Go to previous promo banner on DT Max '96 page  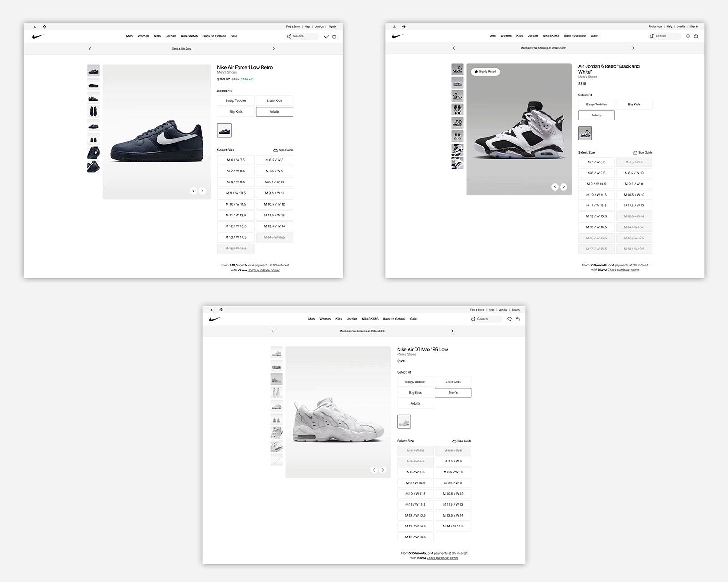[x=273, y=331]
